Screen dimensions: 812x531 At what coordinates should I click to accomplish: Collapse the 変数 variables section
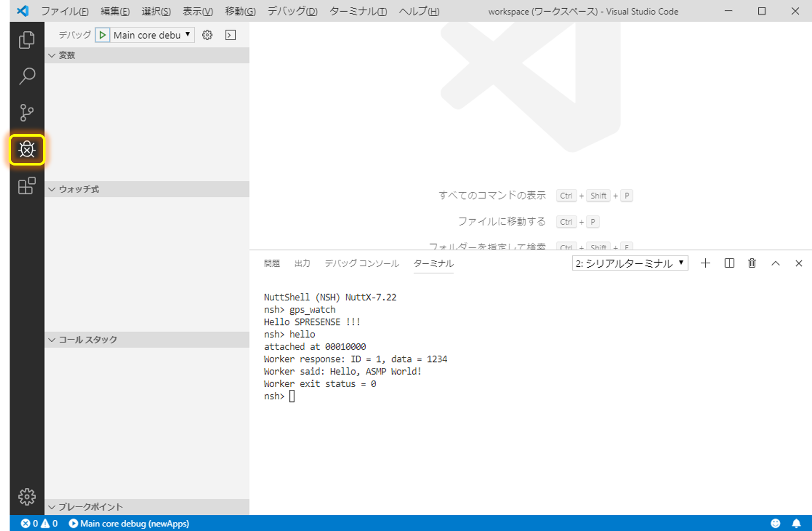pyautogui.click(x=52, y=55)
